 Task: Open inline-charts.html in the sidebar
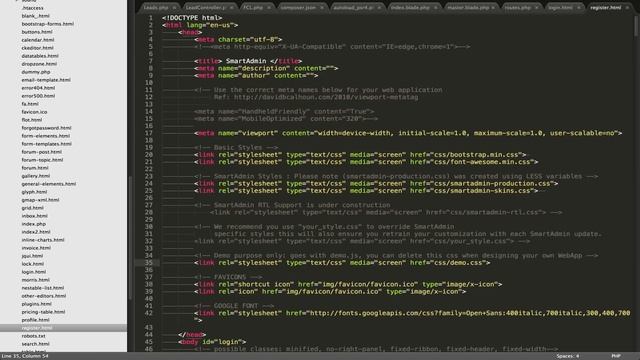43,240
